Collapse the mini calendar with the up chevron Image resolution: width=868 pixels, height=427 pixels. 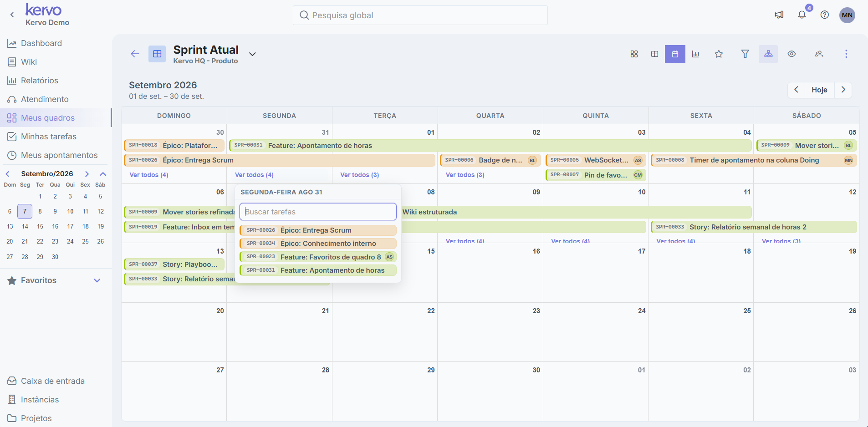(x=103, y=174)
